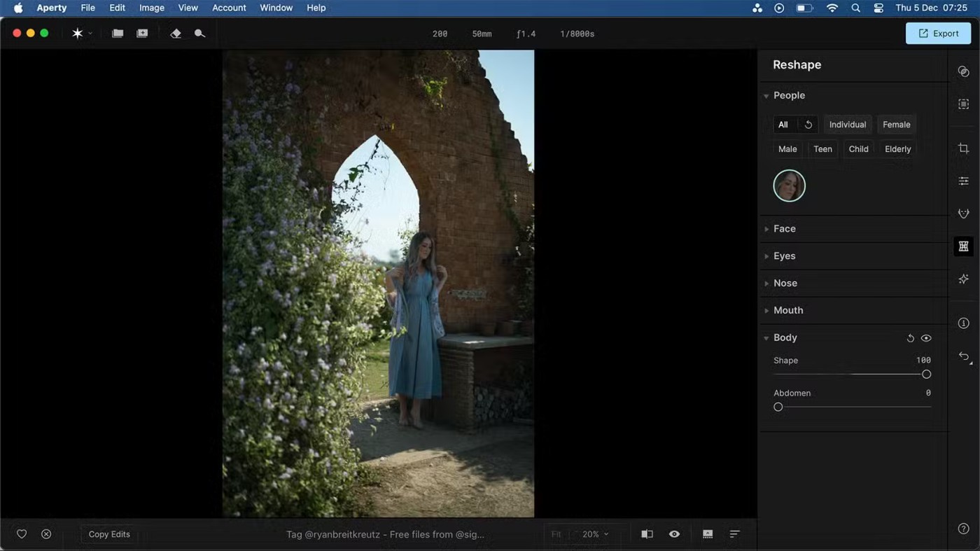Image resolution: width=980 pixels, height=551 pixels.
Task: Open the folder browser icon
Action: (x=118, y=34)
